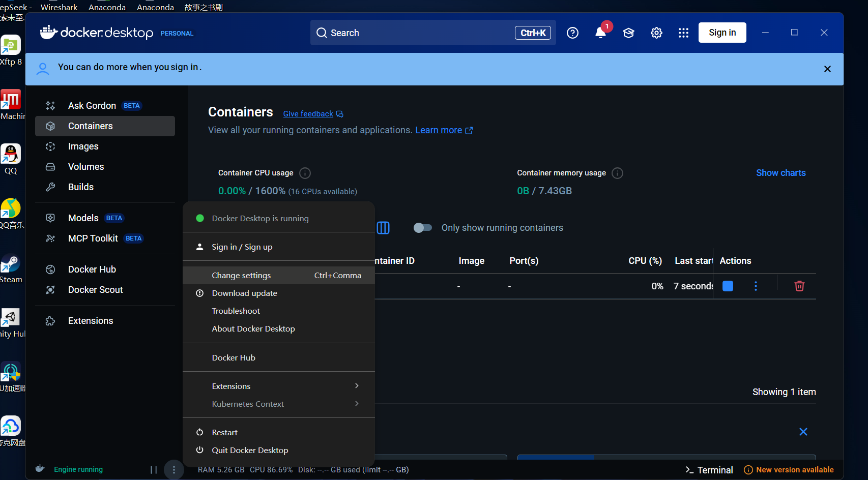Toggle Only show running containers switch
The height and width of the screenshot is (480, 868).
tap(422, 228)
